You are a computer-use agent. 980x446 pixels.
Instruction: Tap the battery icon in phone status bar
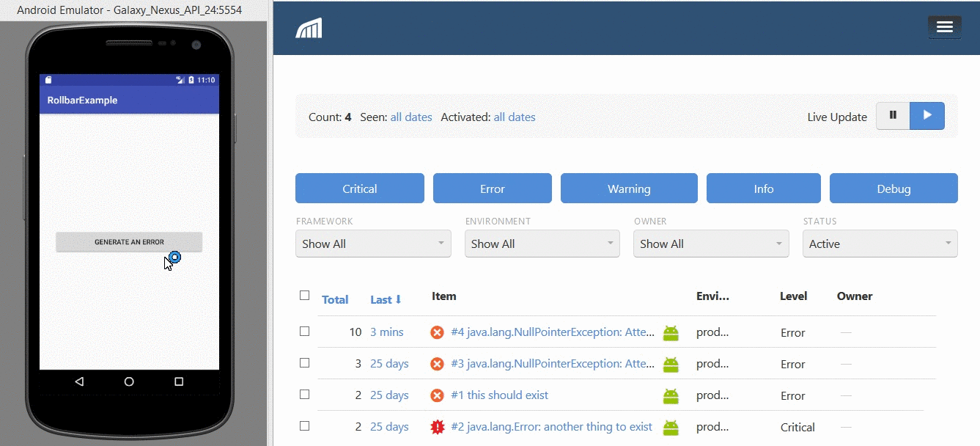(x=191, y=79)
